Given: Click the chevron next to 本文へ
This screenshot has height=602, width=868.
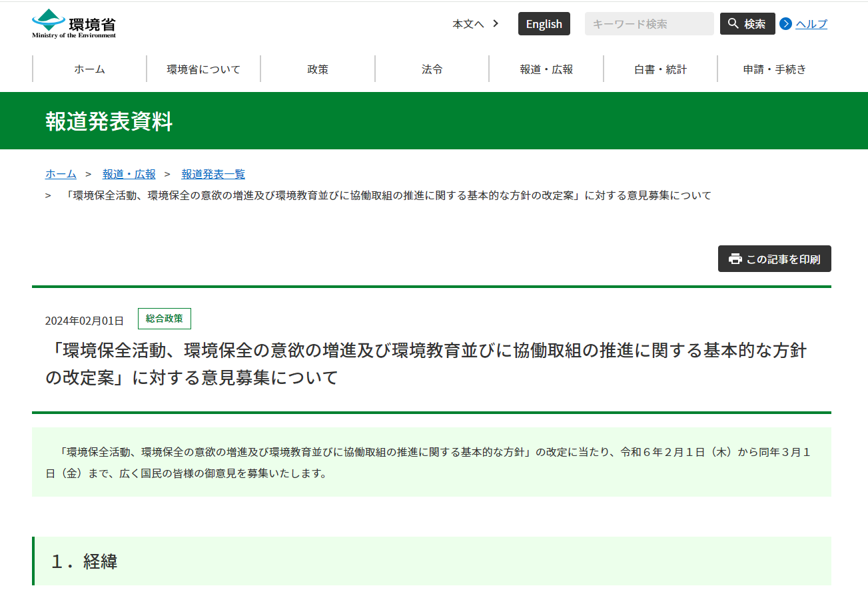Looking at the screenshot, I should point(496,23).
